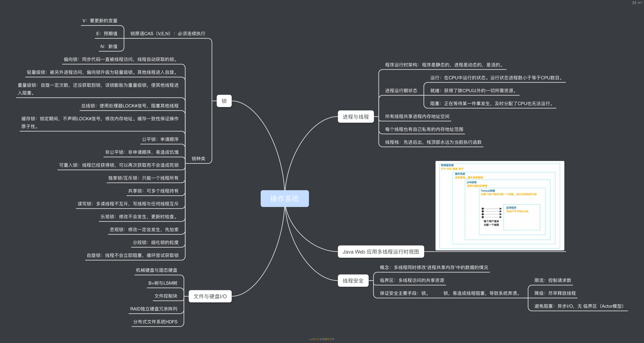Click '运行：在CPU中运行的状态' node

coord(497,78)
